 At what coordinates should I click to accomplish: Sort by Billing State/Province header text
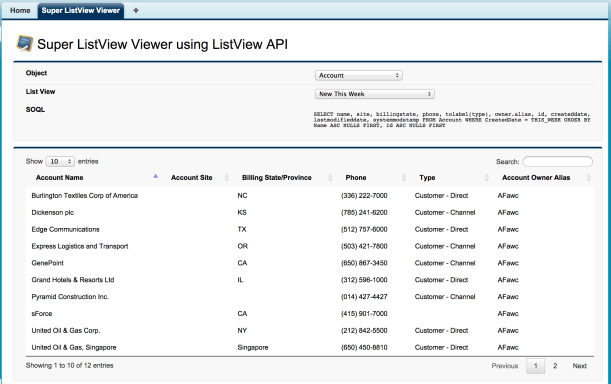(x=277, y=178)
